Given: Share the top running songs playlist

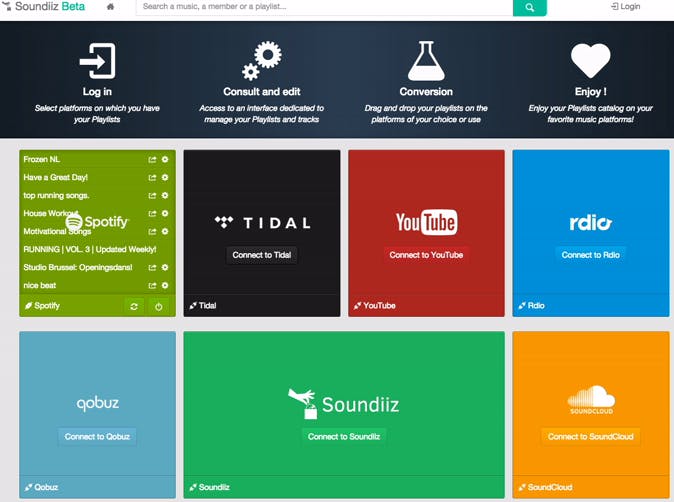Looking at the screenshot, I should [152, 196].
